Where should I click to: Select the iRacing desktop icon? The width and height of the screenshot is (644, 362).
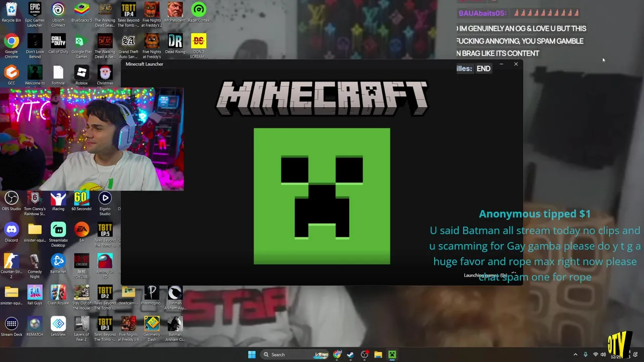(x=58, y=201)
